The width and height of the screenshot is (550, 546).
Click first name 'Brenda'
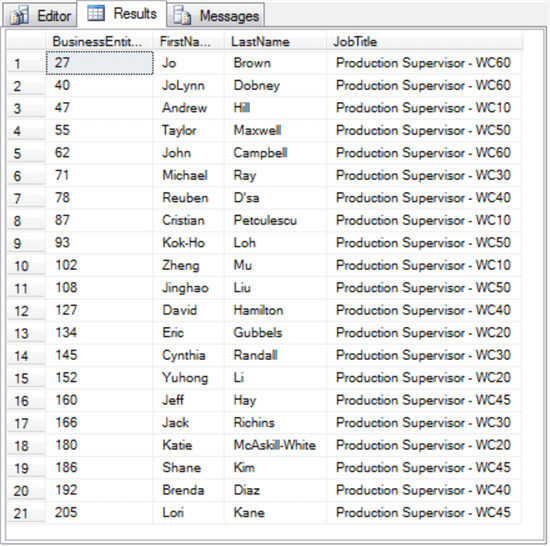point(183,490)
